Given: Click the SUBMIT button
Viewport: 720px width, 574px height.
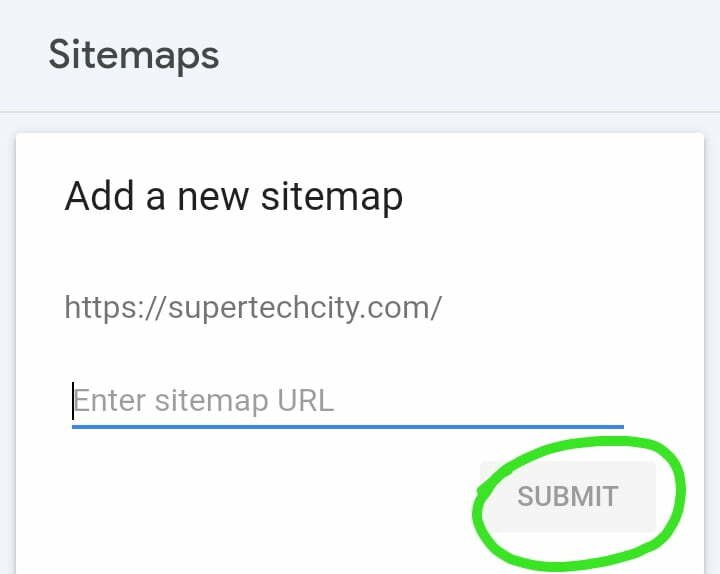Looking at the screenshot, I should pyautogui.click(x=567, y=497).
